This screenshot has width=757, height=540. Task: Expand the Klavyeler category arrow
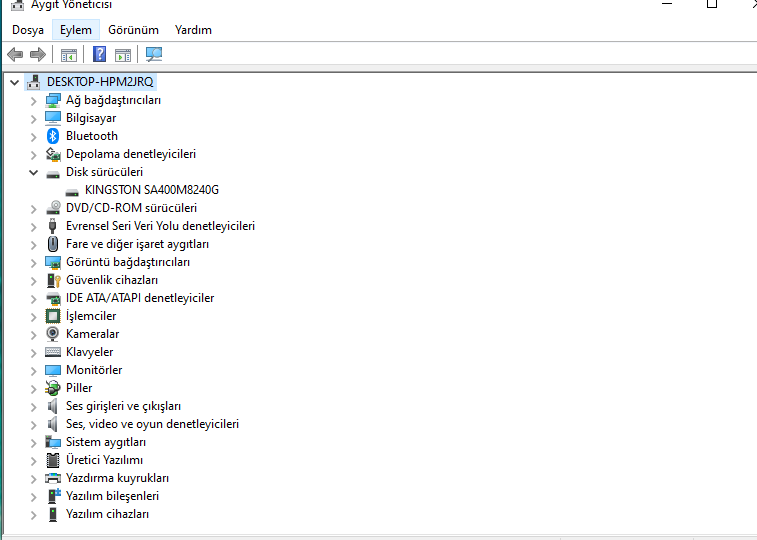(x=34, y=352)
